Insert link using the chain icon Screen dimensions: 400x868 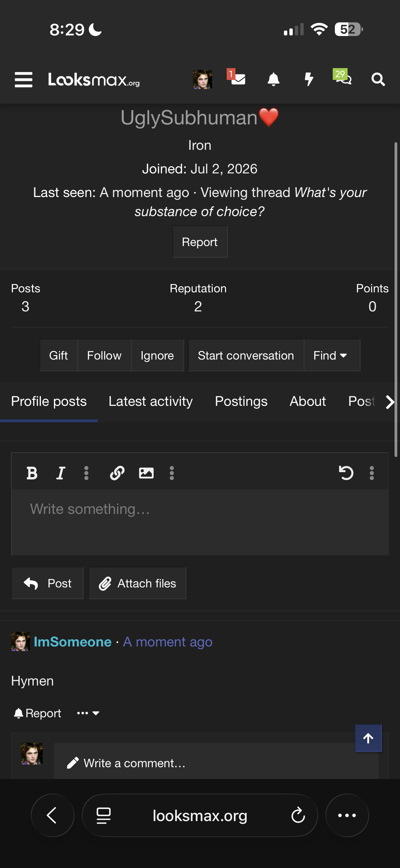[117, 473]
